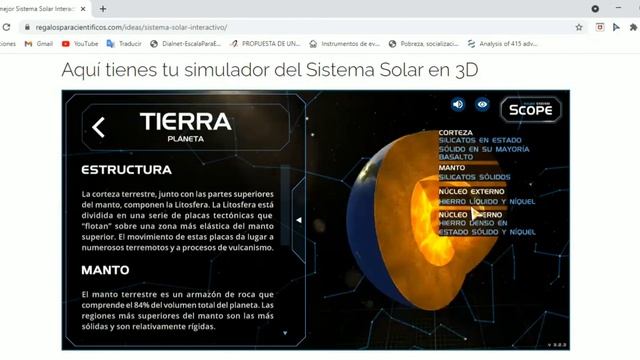Click the site lock icon in address bar
The image size is (640, 360).
pyautogui.click(x=27, y=27)
